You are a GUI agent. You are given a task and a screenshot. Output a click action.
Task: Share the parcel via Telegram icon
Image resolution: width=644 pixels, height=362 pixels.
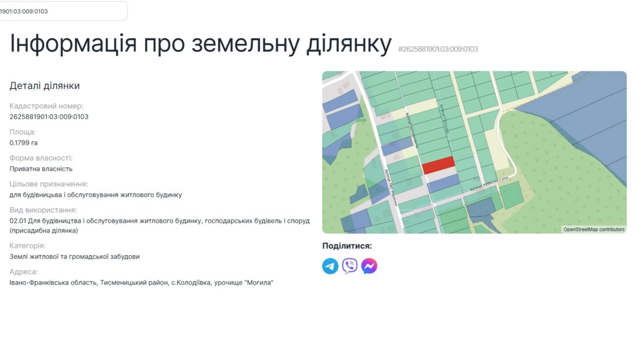330,266
